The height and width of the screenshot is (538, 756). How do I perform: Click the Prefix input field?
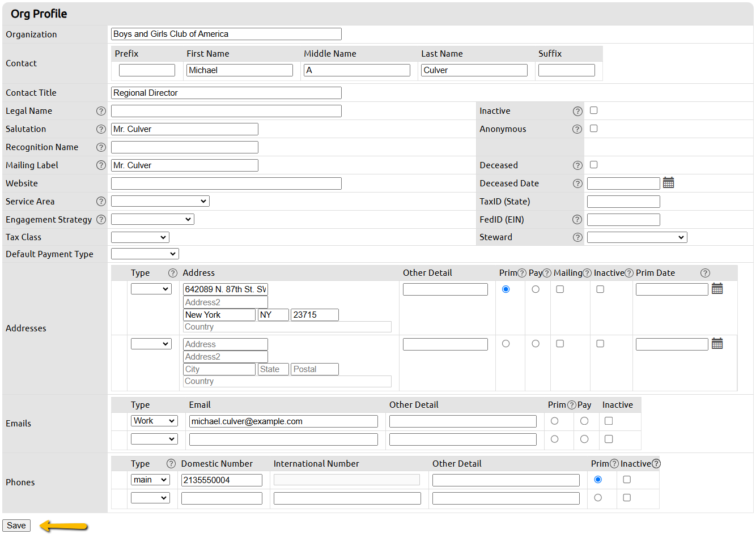click(x=147, y=70)
